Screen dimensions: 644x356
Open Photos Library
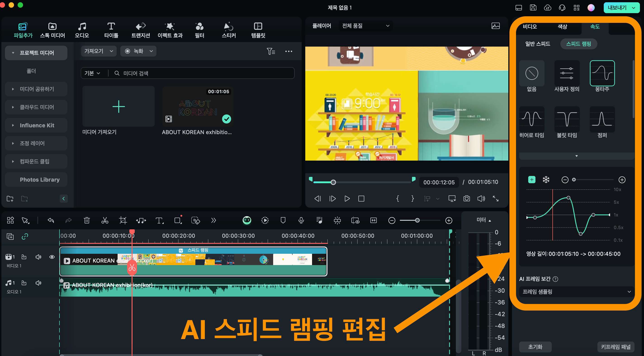pos(36,180)
